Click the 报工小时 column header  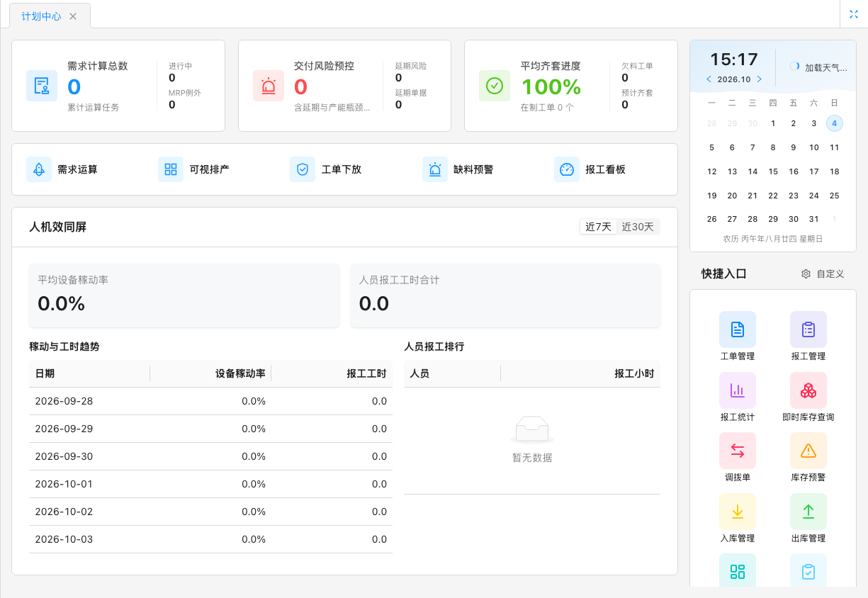pyautogui.click(x=580, y=373)
